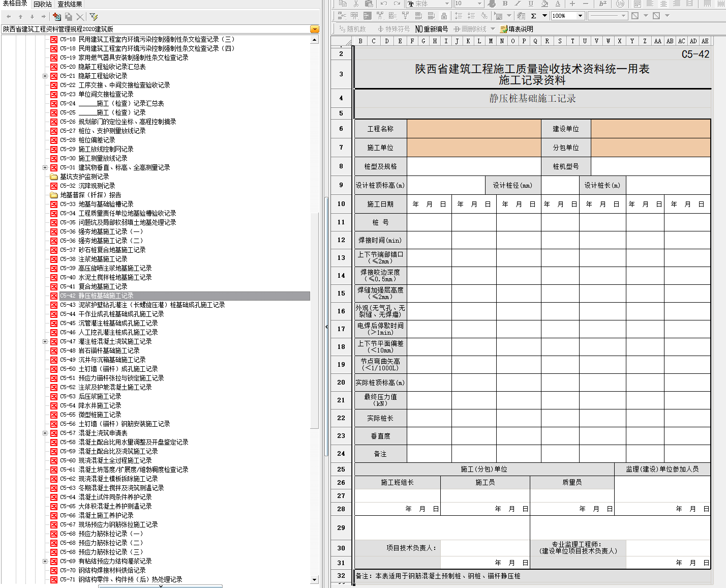Expand the C5-57 混凝土浇筑申请表 node
This screenshot has width=726, height=588.
[x=45, y=433]
